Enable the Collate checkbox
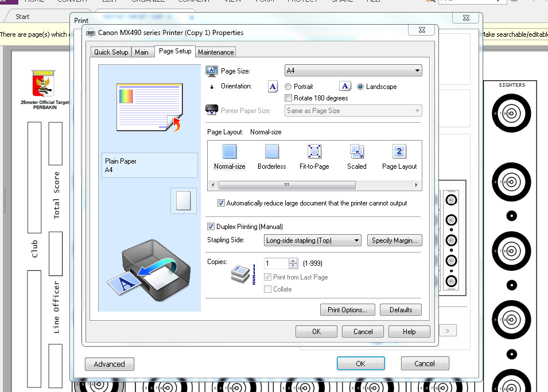This screenshot has height=392, width=548. tap(268, 289)
